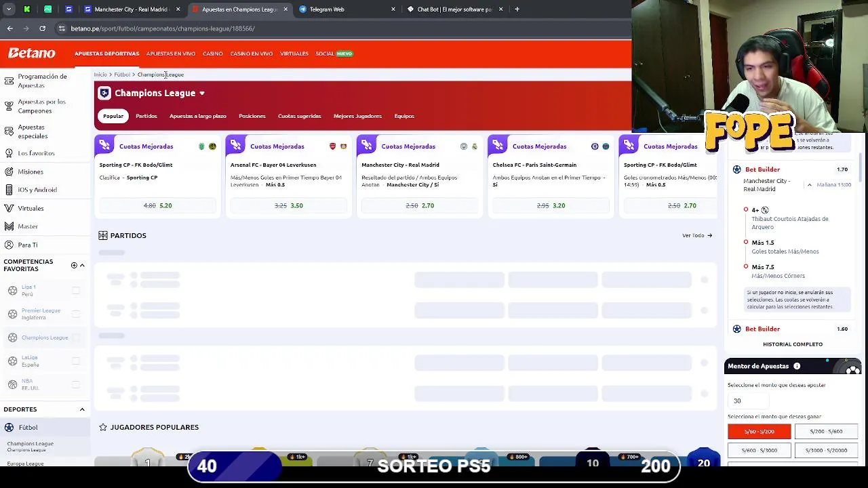This screenshot has height=488, width=868.
Task: Open the Apuestas Deportivas menu
Action: coord(106,54)
